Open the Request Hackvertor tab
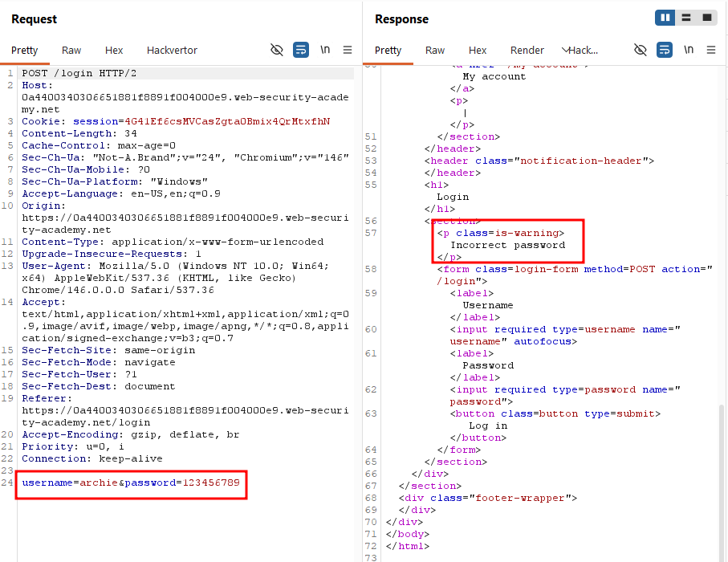 [x=172, y=50]
